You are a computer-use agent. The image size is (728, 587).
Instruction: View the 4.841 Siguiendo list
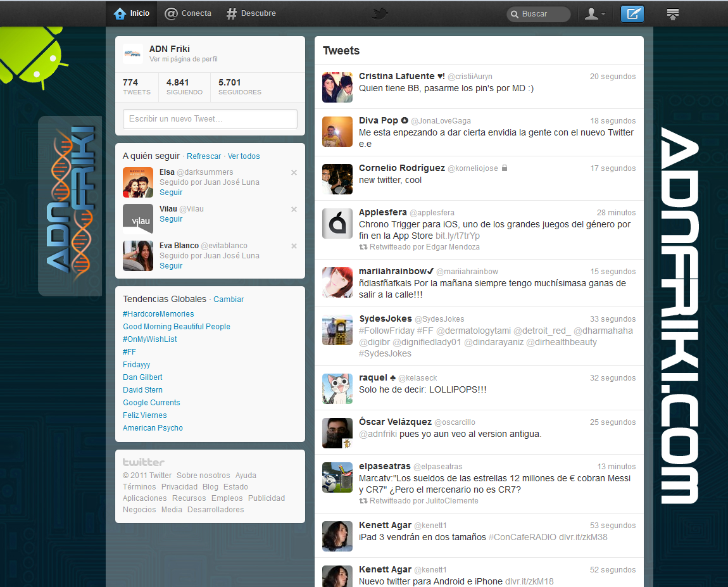pos(184,87)
